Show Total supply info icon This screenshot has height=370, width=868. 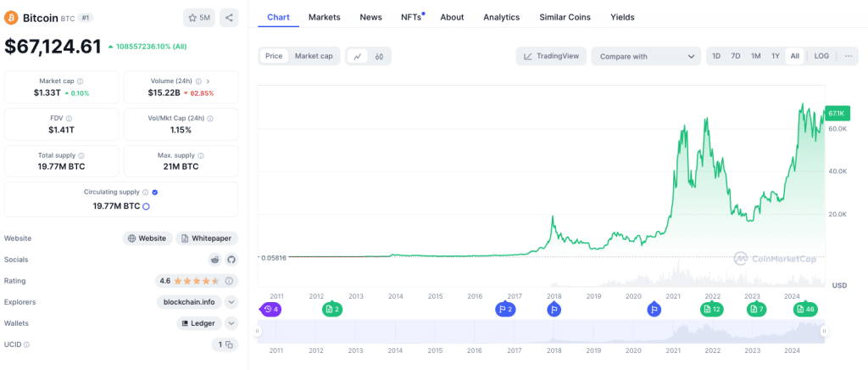[x=81, y=155]
